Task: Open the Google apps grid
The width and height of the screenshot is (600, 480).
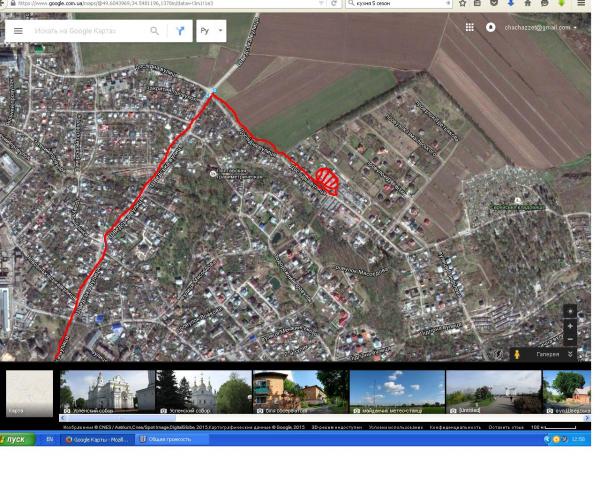Action: 470,27
